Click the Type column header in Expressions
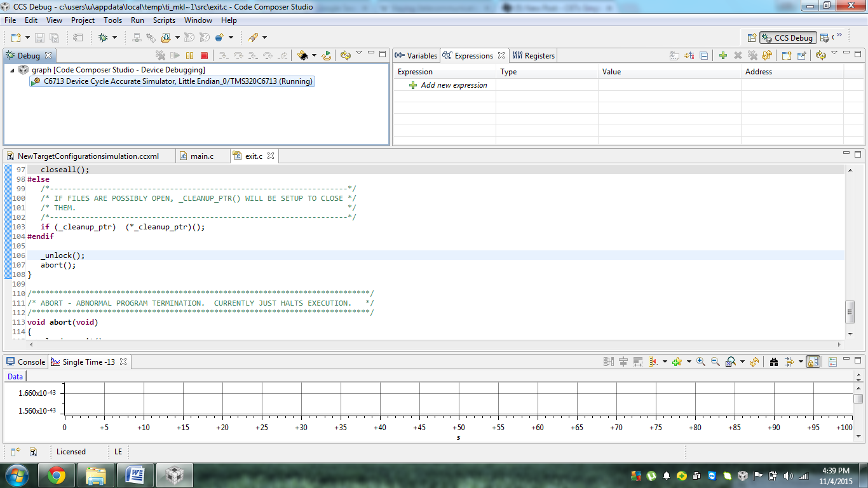The image size is (868, 488). [x=547, y=72]
